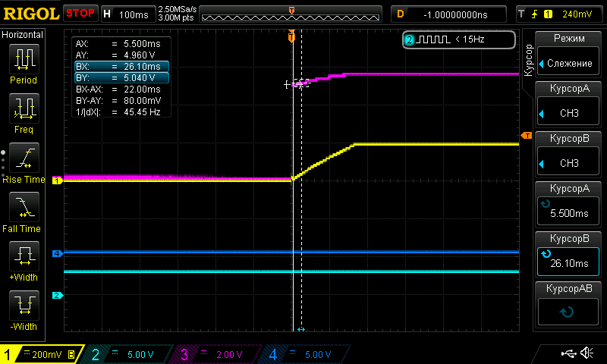The width and height of the screenshot is (607, 364).
Task: Toggle the speaker sound icon
Action: [x=587, y=354]
